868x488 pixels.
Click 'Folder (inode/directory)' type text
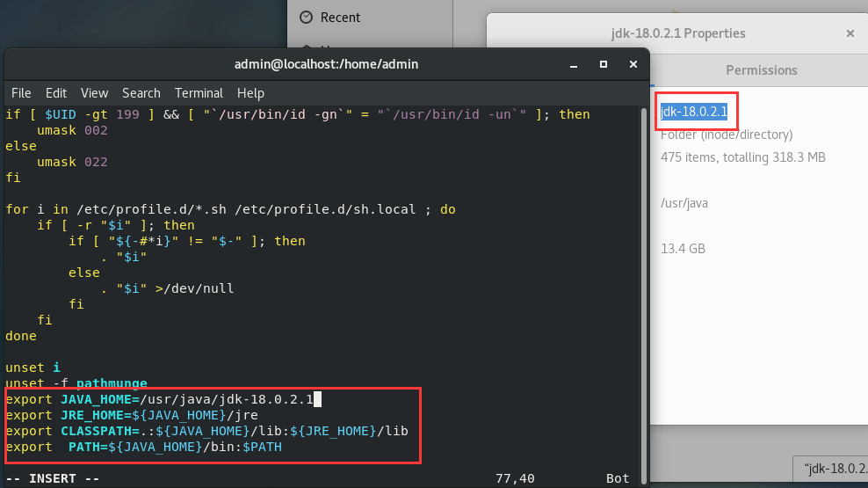[727, 135]
